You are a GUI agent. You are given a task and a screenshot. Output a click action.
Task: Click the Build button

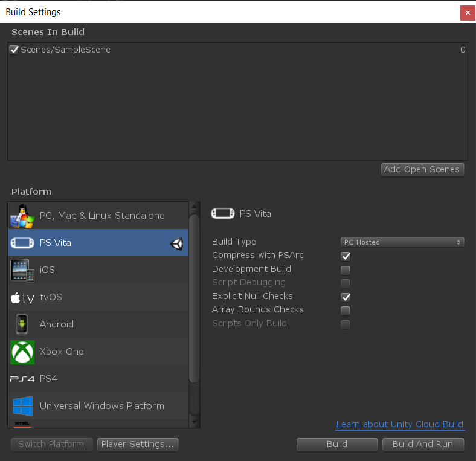(x=337, y=444)
